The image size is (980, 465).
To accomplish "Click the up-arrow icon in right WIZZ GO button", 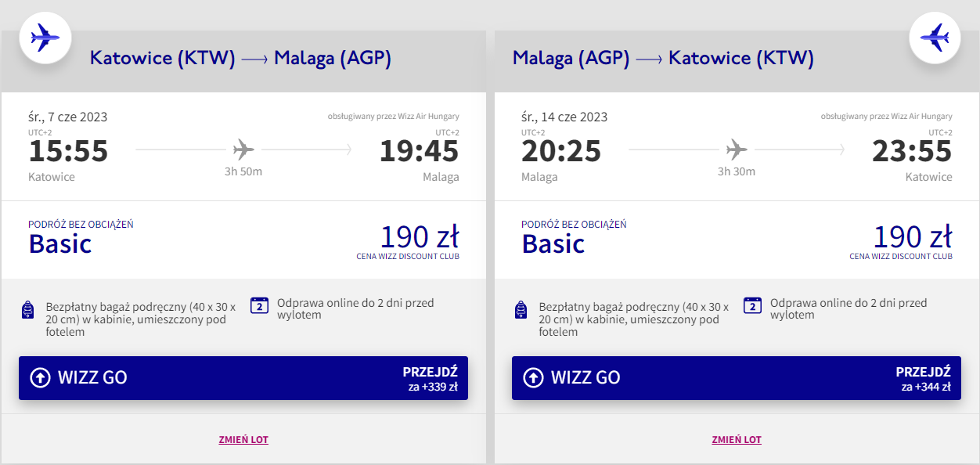I will (x=533, y=378).
